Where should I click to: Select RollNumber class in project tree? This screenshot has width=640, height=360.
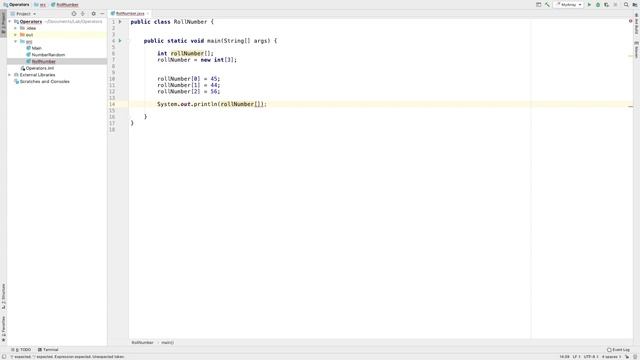click(x=43, y=62)
